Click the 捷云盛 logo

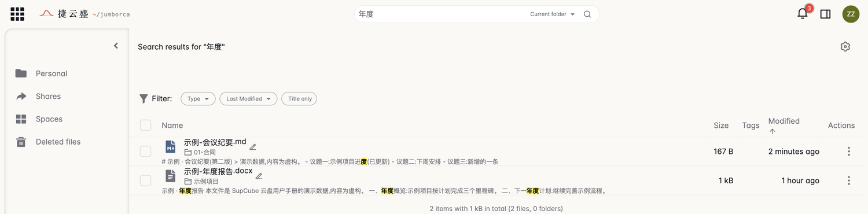tap(64, 14)
